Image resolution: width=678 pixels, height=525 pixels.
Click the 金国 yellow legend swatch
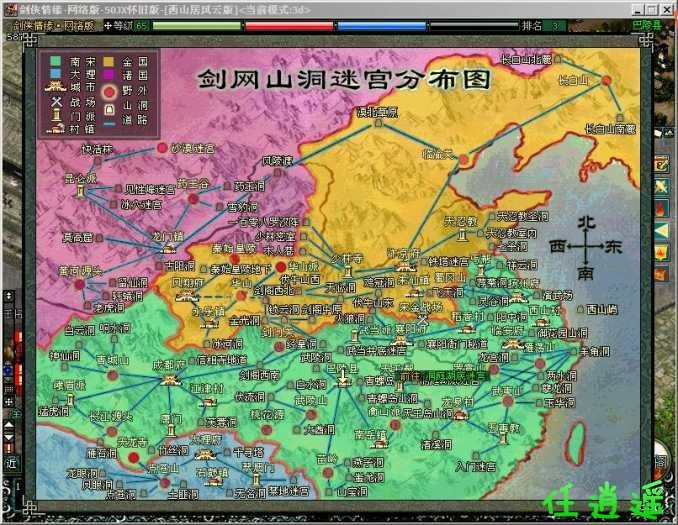click(x=108, y=61)
